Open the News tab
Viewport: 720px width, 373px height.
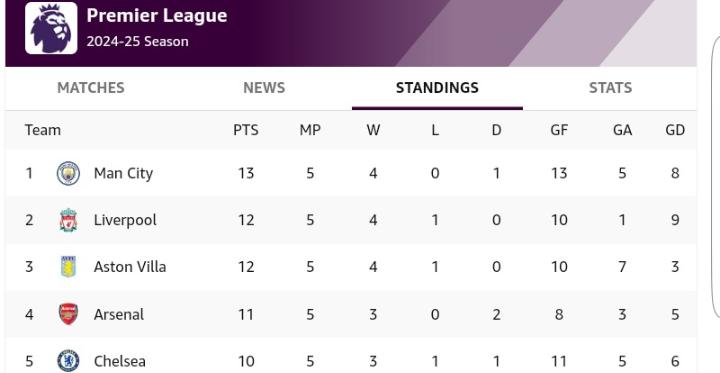[x=264, y=88]
